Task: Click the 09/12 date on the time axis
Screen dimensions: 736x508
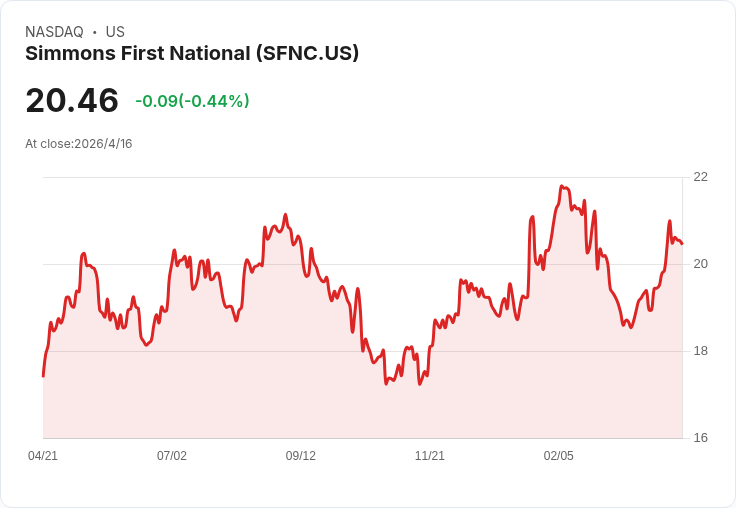Action: [301, 456]
